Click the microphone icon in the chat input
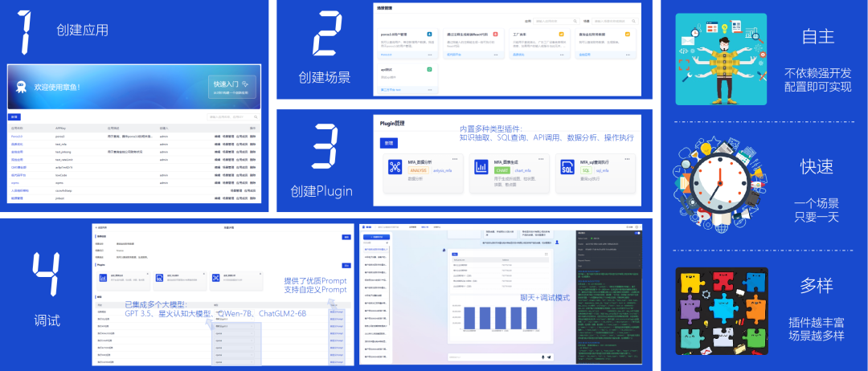Image resolution: width=868 pixels, height=371 pixels. pos(542,357)
